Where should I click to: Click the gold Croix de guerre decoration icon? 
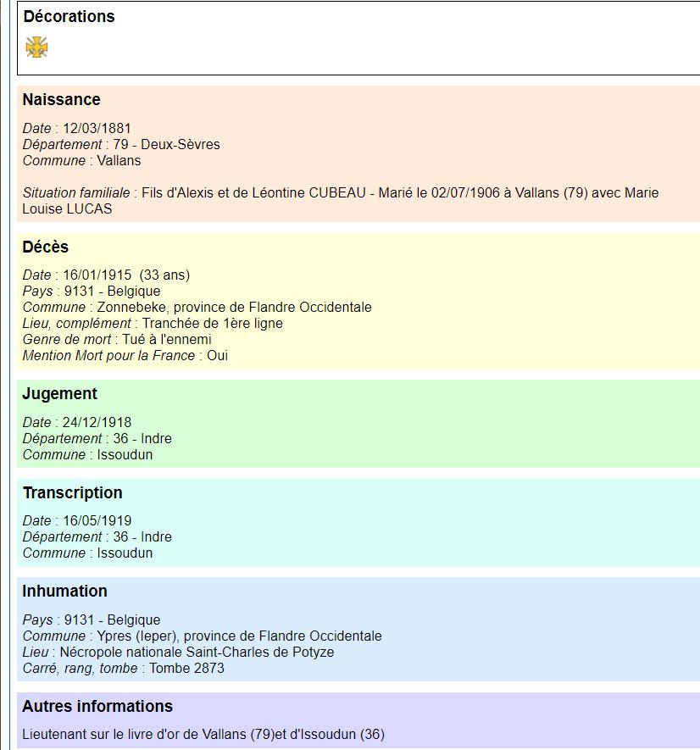coord(36,47)
